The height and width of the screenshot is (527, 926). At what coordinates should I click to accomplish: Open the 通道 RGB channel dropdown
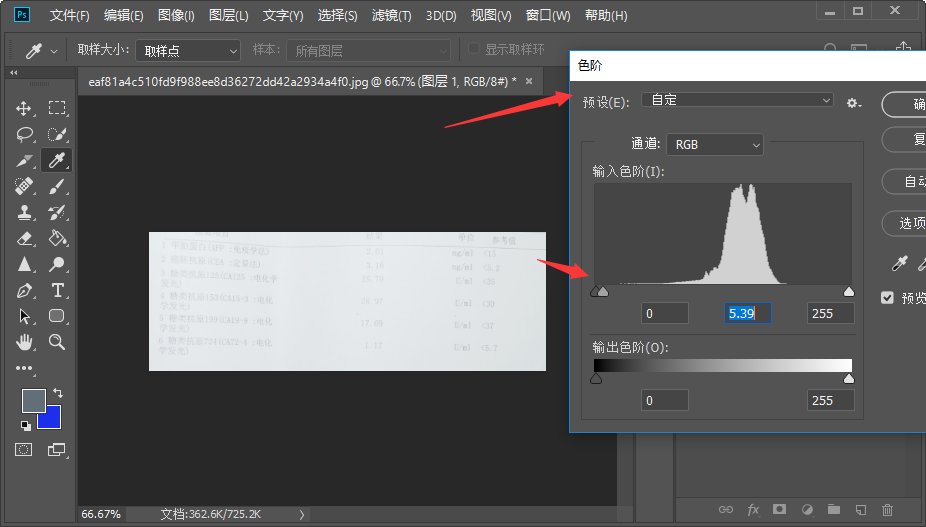tap(715, 144)
